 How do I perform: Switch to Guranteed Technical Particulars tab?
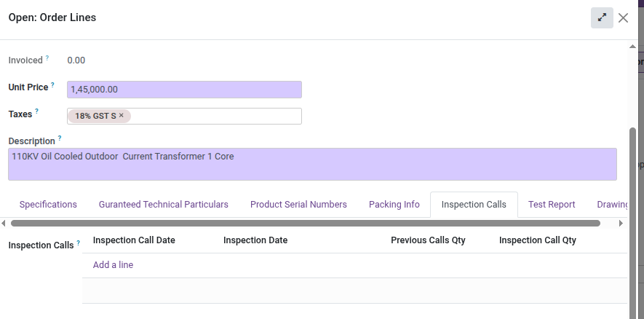click(x=164, y=205)
